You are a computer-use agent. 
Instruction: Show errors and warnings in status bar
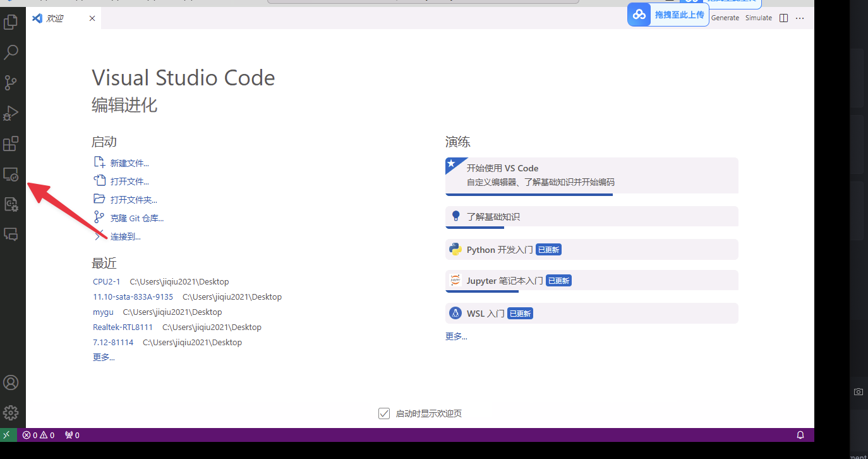pos(39,435)
